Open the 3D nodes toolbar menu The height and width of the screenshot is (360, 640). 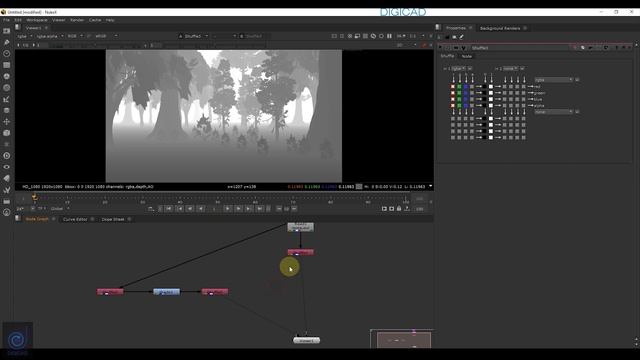coord(7,133)
